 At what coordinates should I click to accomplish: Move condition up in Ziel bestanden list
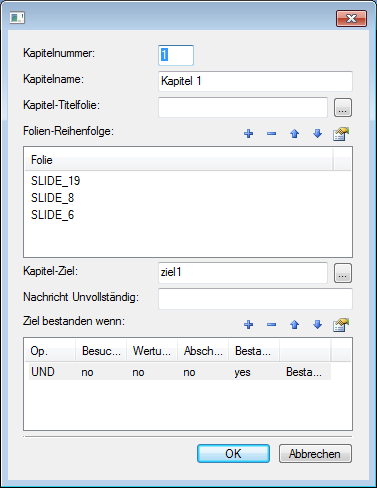tap(294, 325)
